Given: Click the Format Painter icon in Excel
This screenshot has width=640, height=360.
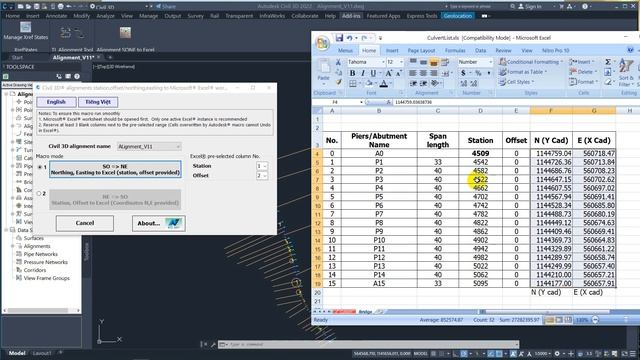Looking at the screenshot, I should click(x=338, y=82).
